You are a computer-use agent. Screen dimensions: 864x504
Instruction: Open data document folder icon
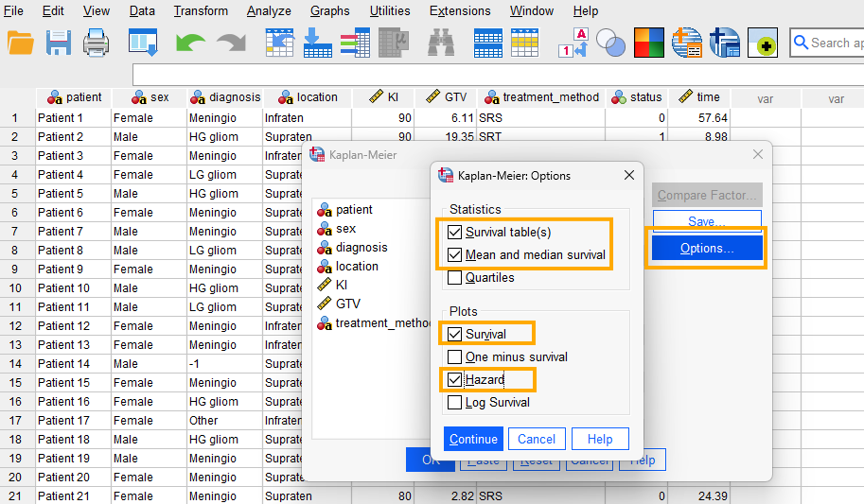21,43
